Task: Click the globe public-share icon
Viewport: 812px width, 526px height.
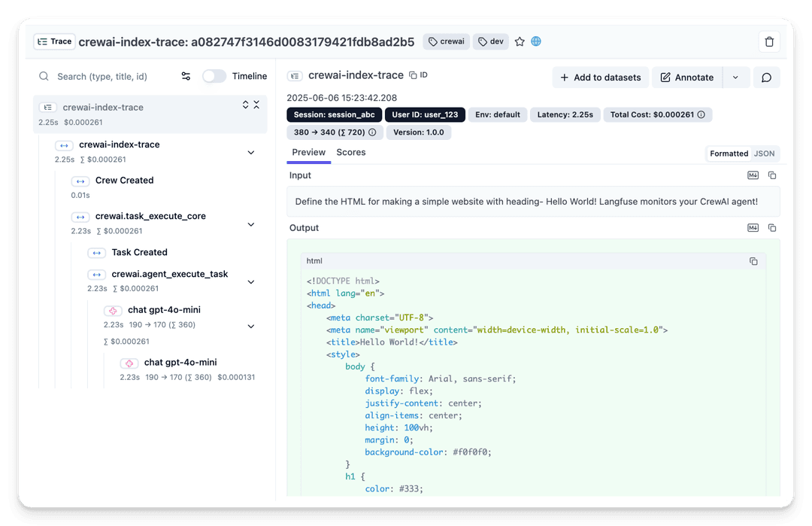Action: pyautogui.click(x=536, y=41)
